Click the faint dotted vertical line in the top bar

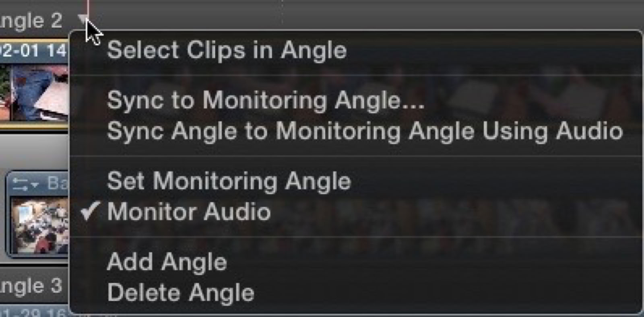tap(282, 12)
